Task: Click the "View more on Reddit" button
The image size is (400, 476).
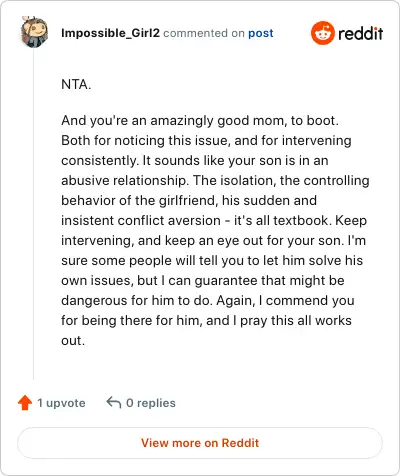Action: (x=200, y=443)
